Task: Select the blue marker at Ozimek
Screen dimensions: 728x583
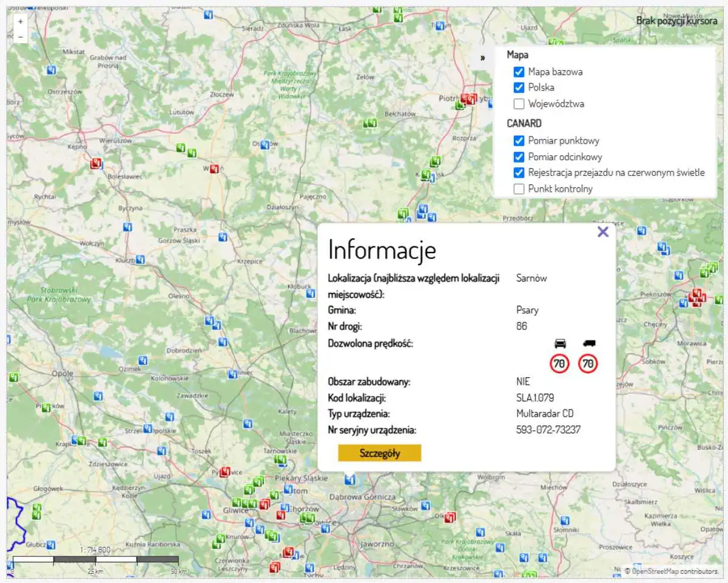Action: tap(142, 361)
